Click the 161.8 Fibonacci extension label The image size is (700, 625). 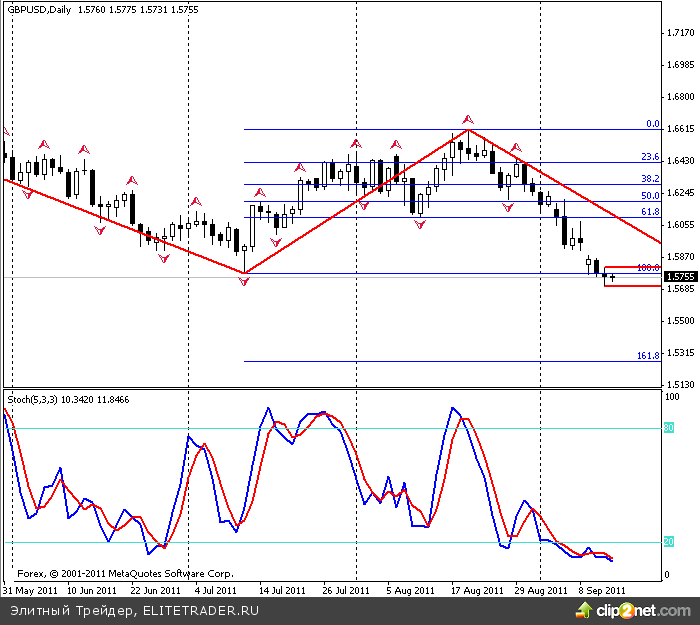tap(648, 355)
